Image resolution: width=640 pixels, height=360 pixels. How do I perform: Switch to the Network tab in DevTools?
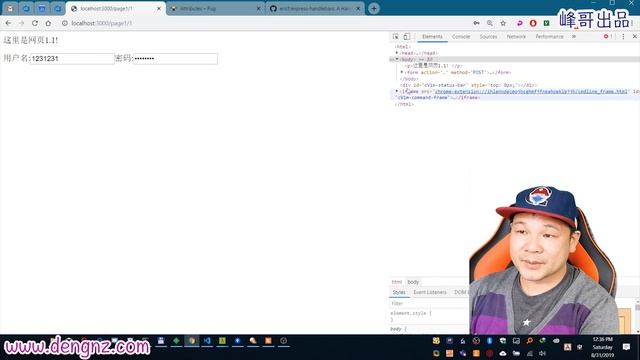tap(516, 37)
